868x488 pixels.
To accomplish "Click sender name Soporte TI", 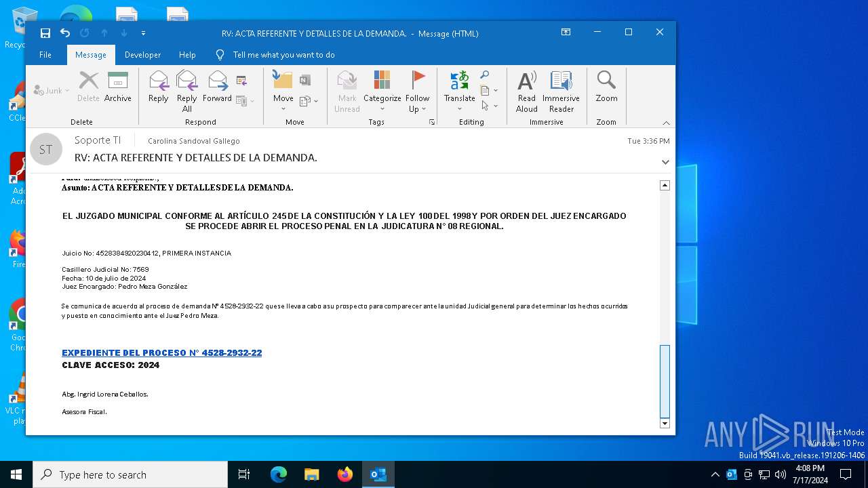I will click(98, 140).
